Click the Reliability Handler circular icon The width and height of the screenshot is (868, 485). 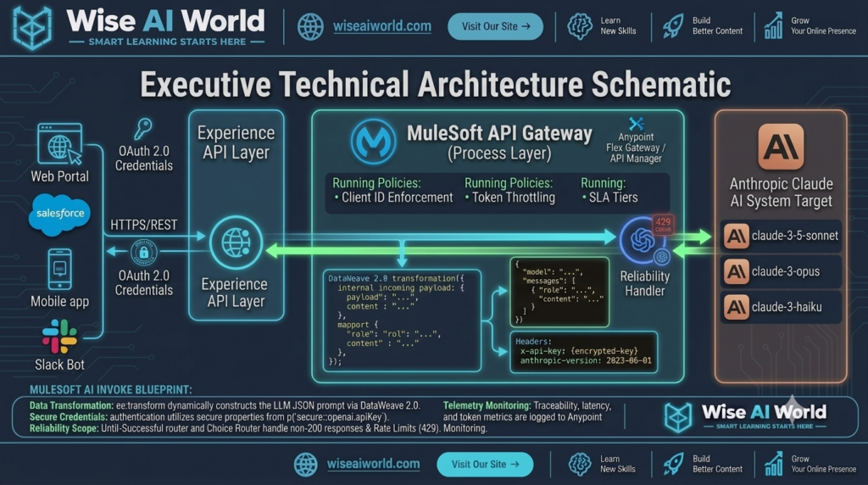tap(643, 240)
